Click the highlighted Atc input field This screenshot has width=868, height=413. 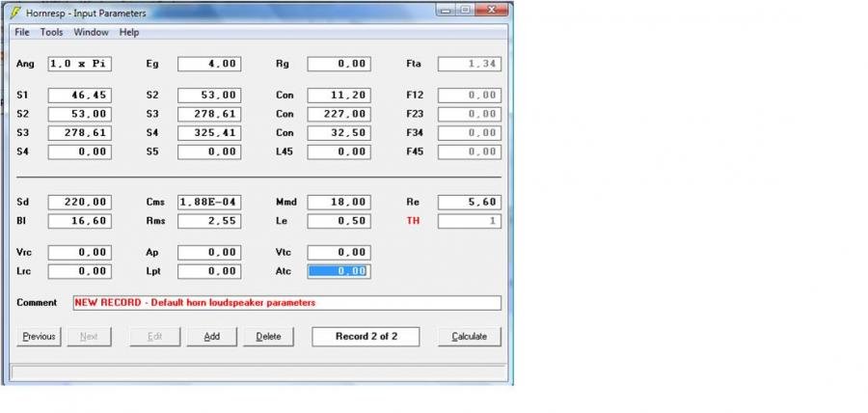pos(339,271)
